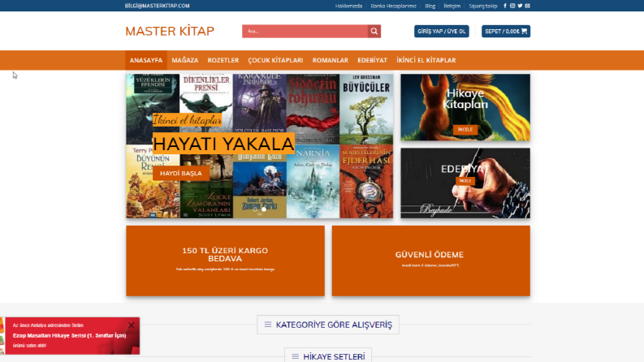Click the Kategoriye Göre Alışveriş heading
Image resolution: width=644 pixels, height=362 pixels.
point(334,325)
